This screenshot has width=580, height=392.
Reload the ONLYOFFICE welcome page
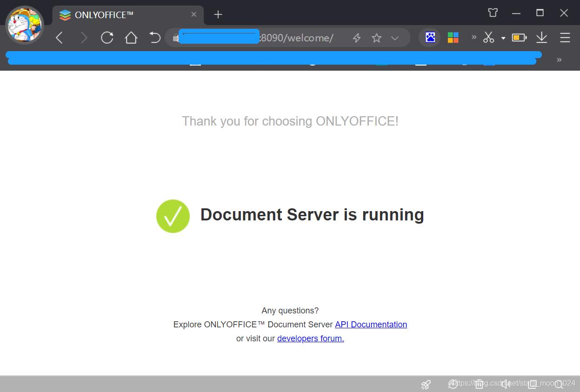tap(107, 38)
